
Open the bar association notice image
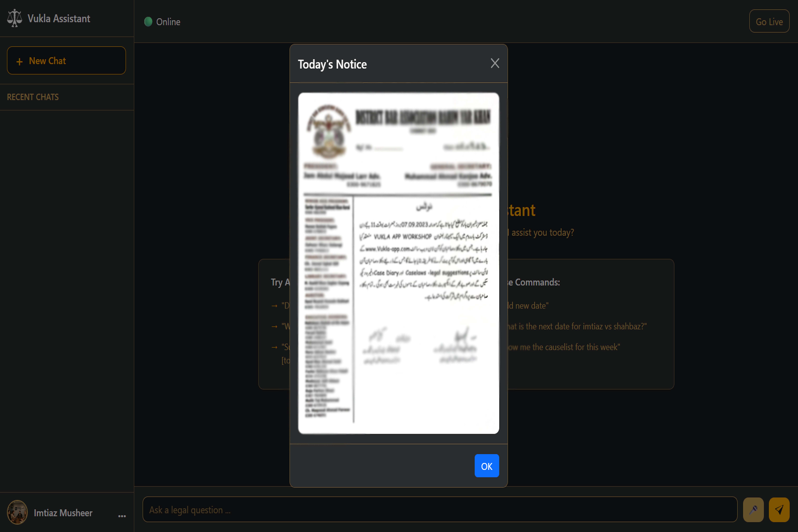(x=398, y=263)
